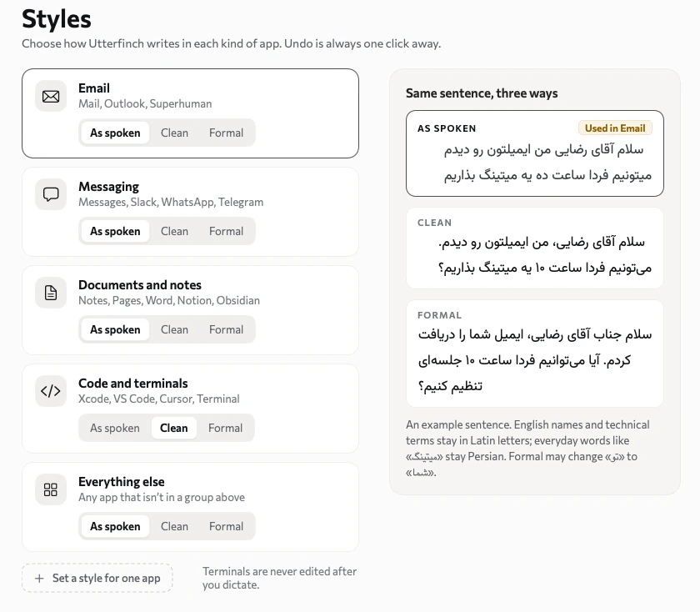
Task: Click the Messaging group heading
Action: pos(109,186)
